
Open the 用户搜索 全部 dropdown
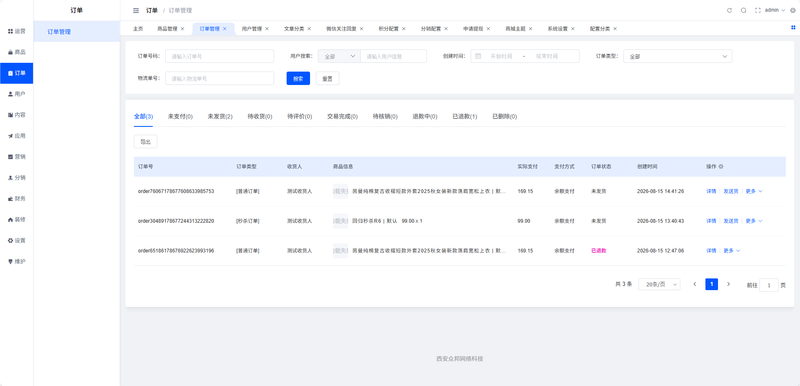click(339, 56)
